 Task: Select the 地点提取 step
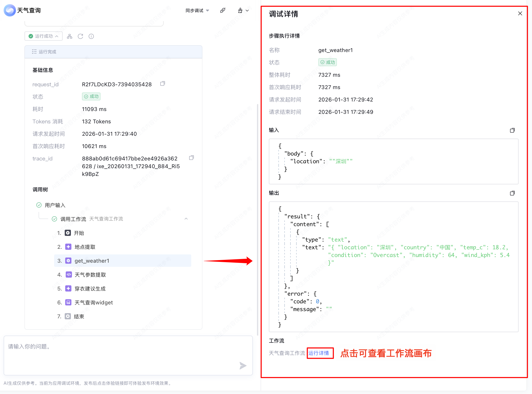click(x=85, y=247)
